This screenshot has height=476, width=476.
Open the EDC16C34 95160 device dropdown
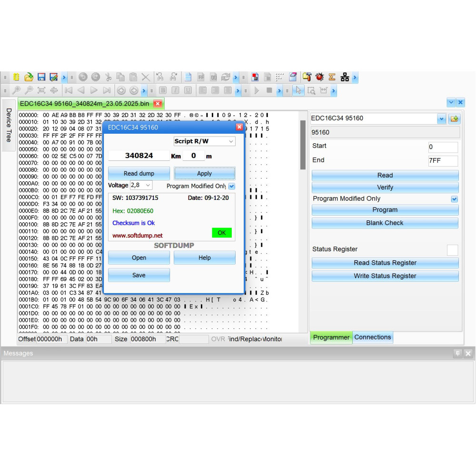[x=441, y=119]
